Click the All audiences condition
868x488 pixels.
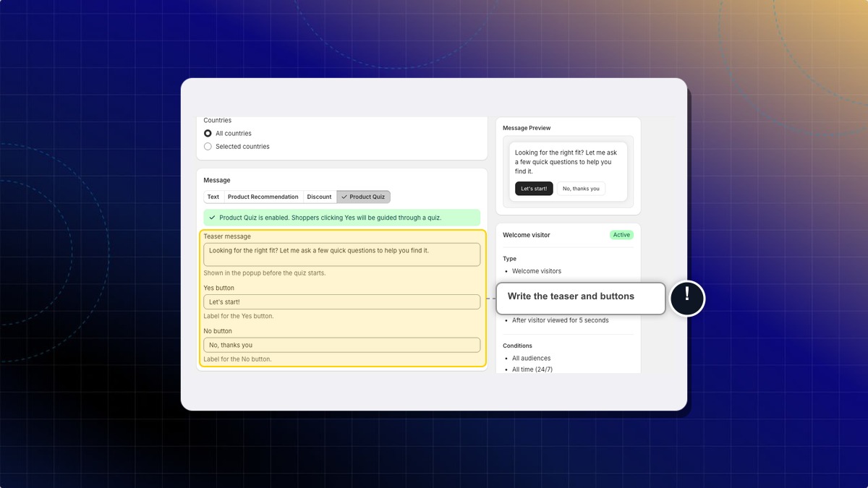point(531,359)
